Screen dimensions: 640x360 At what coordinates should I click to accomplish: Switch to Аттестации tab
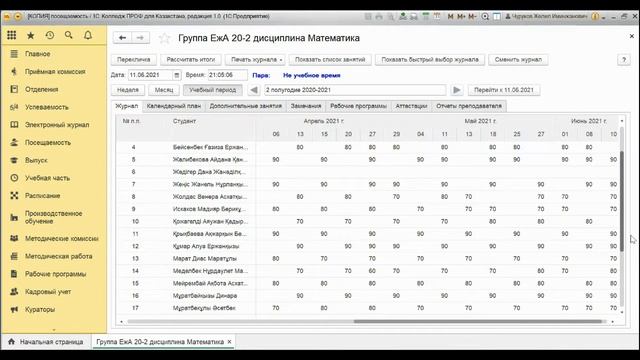tap(411, 106)
